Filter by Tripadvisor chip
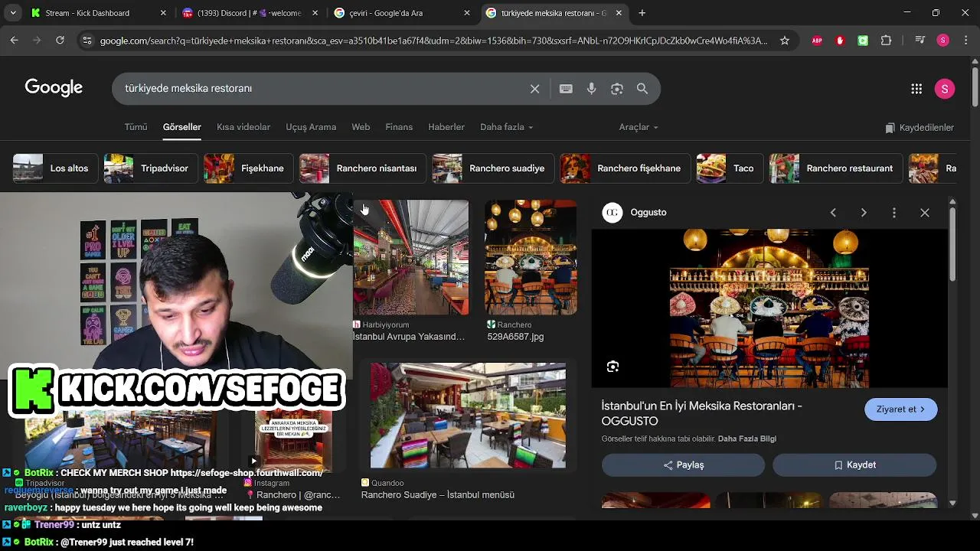 coord(150,168)
